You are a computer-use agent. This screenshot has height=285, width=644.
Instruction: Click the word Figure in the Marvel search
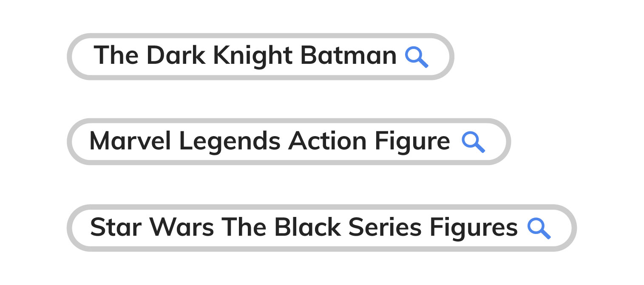(411, 142)
